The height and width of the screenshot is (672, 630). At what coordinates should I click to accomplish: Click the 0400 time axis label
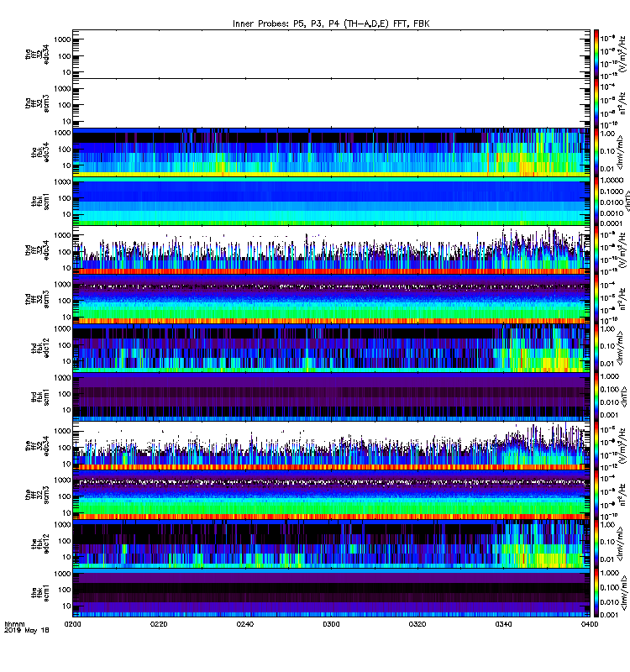(590, 624)
